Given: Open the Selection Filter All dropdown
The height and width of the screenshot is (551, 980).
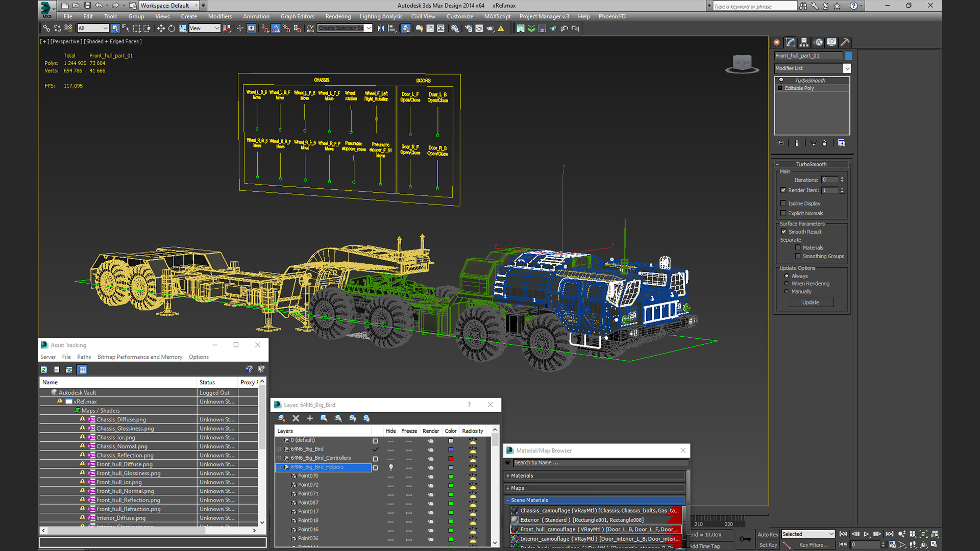Looking at the screenshot, I should click(x=92, y=28).
